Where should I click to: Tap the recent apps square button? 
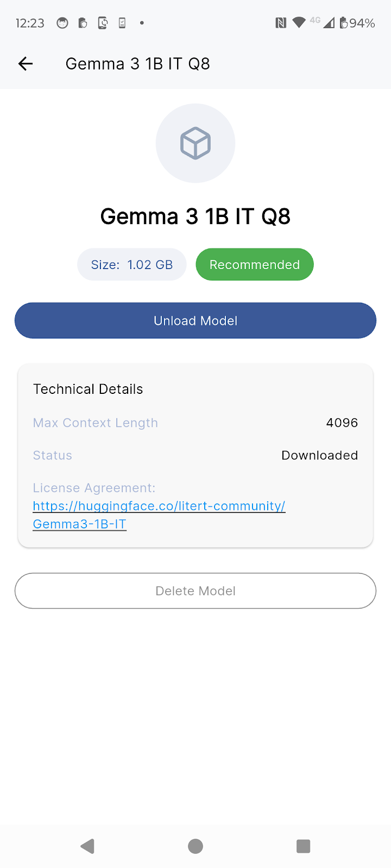click(303, 846)
